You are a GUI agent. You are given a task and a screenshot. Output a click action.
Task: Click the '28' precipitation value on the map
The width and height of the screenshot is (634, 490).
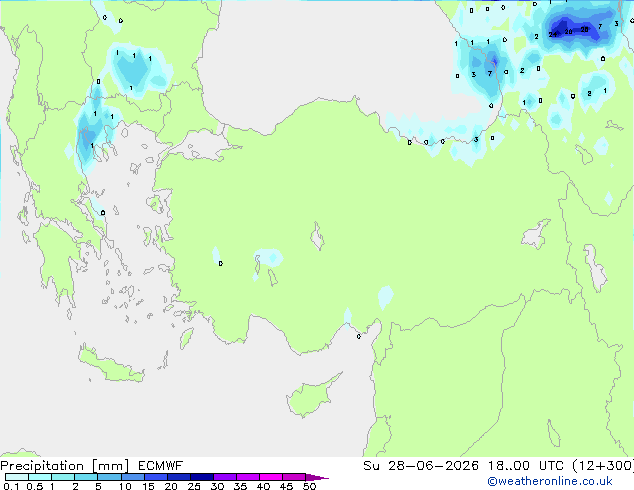coord(584,30)
